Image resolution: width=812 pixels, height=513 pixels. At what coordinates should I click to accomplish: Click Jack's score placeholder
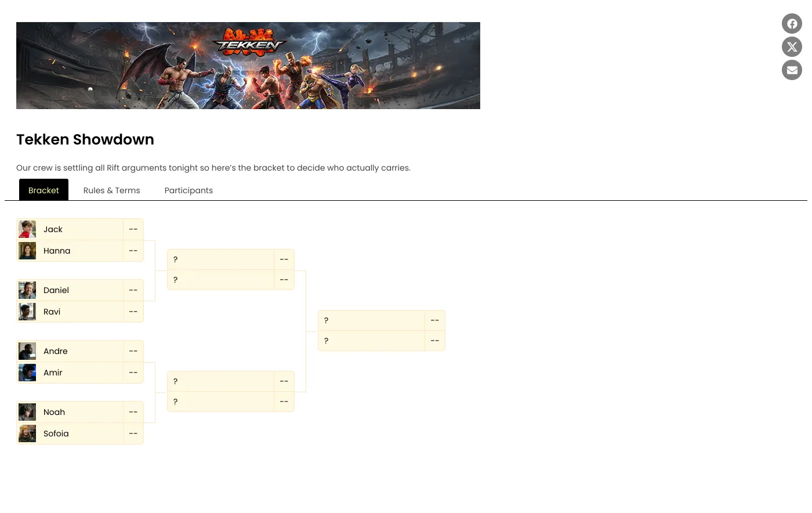[133, 229]
